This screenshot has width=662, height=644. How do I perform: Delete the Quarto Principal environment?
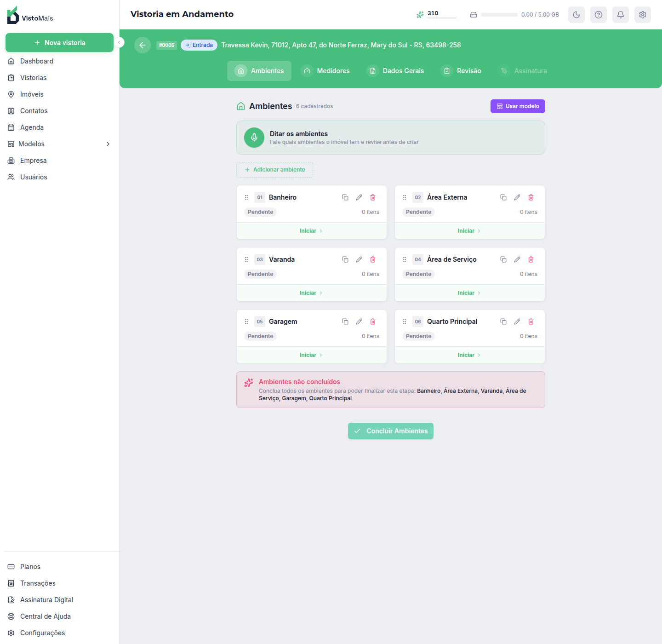531,322
